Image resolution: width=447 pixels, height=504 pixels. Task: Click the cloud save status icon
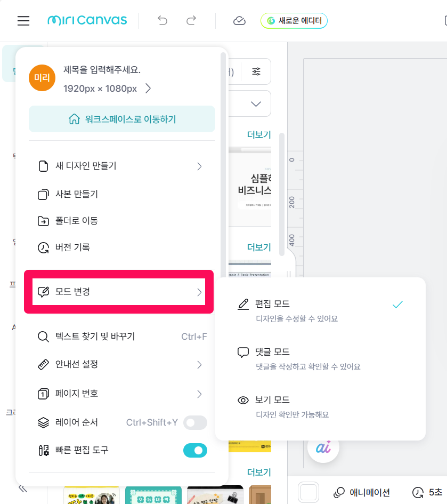pos(239,21)
